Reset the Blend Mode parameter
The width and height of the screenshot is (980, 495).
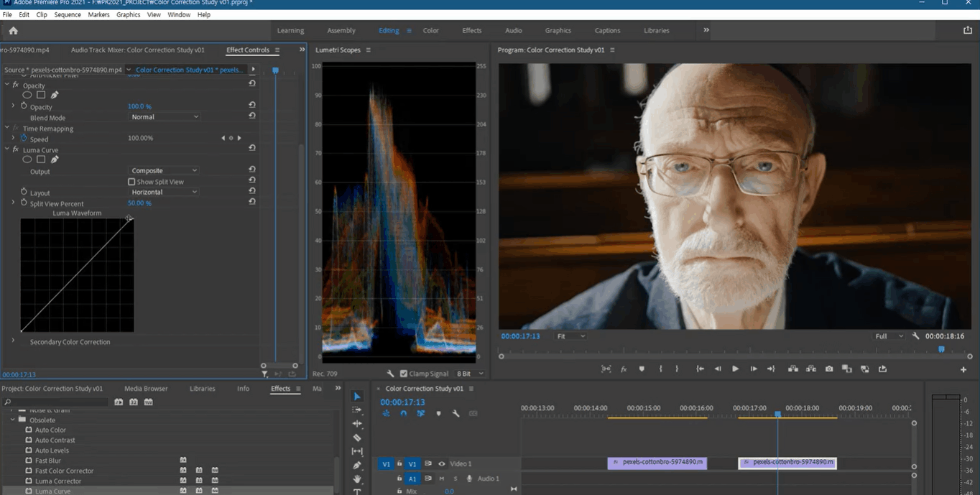tap(252, 117)
